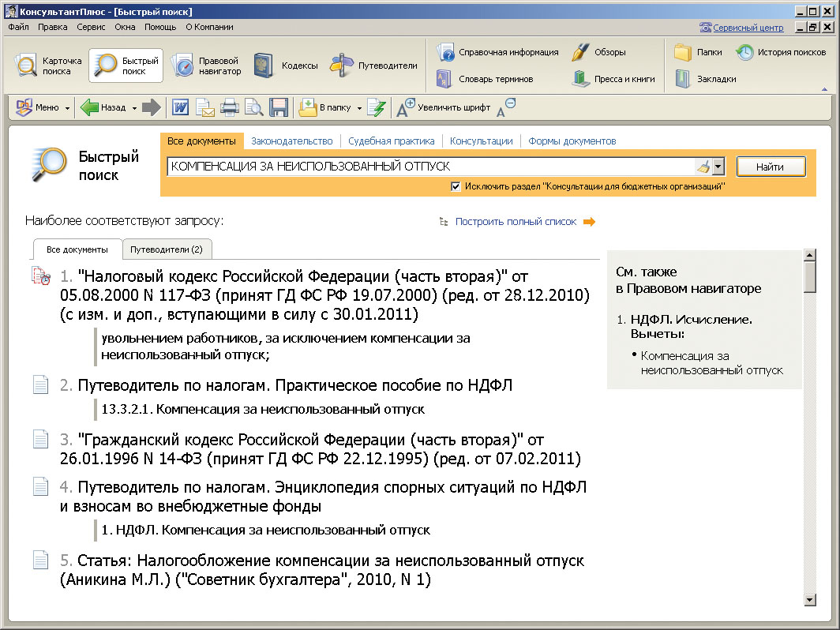Click document icon beside Гражданский кодекс result
Screen dimensions: 840x630
coord(41,439)
